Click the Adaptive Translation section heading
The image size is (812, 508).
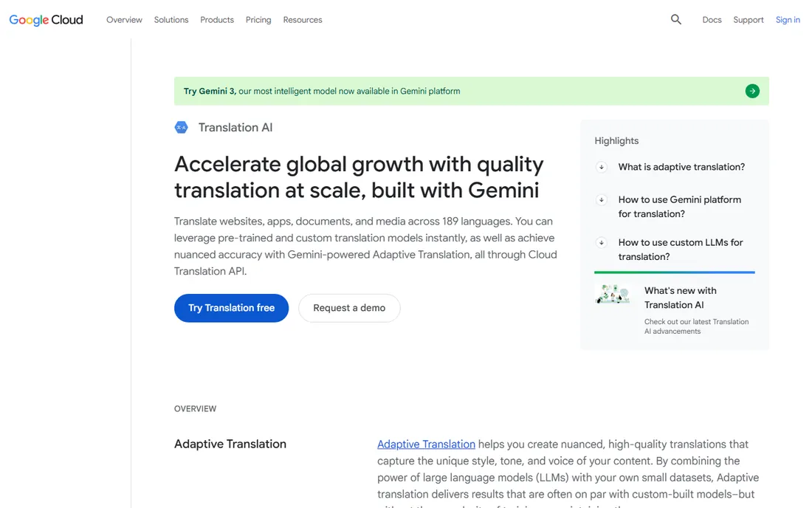230,444
